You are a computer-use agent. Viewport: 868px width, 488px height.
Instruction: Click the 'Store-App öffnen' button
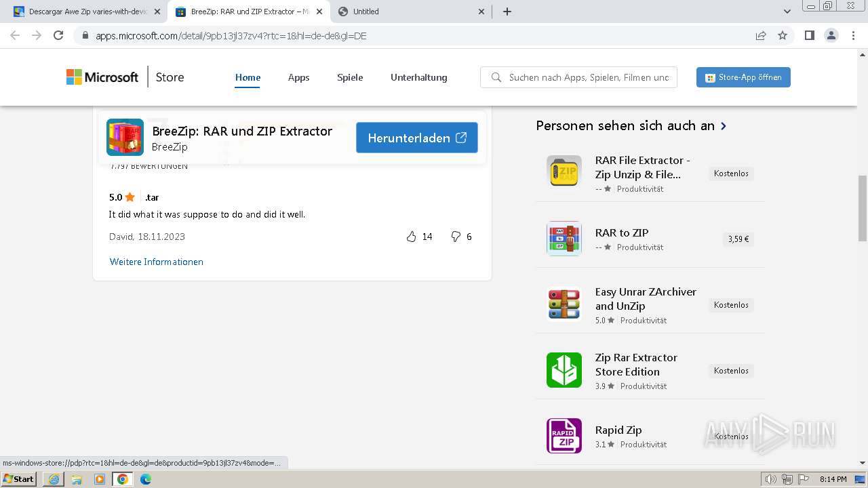point(743,77)
